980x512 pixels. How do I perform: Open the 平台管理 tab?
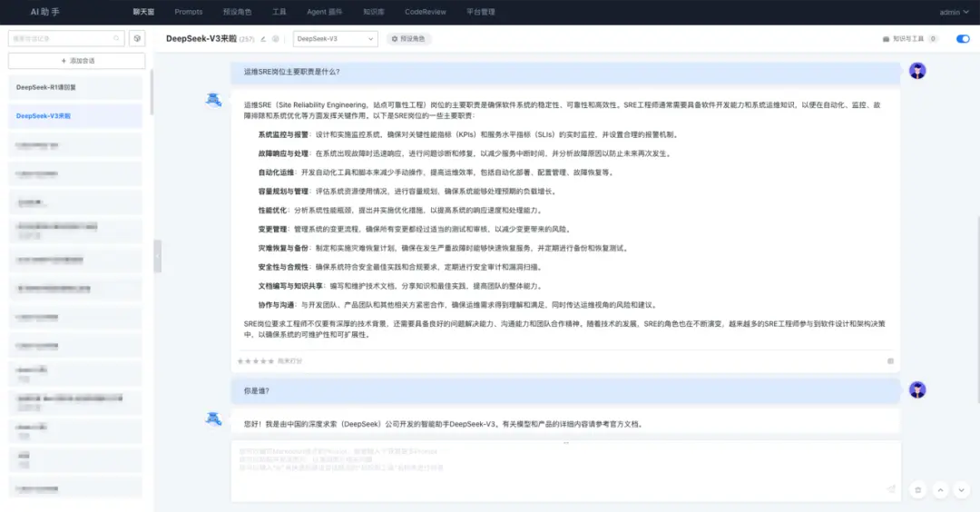pos(481,12)
